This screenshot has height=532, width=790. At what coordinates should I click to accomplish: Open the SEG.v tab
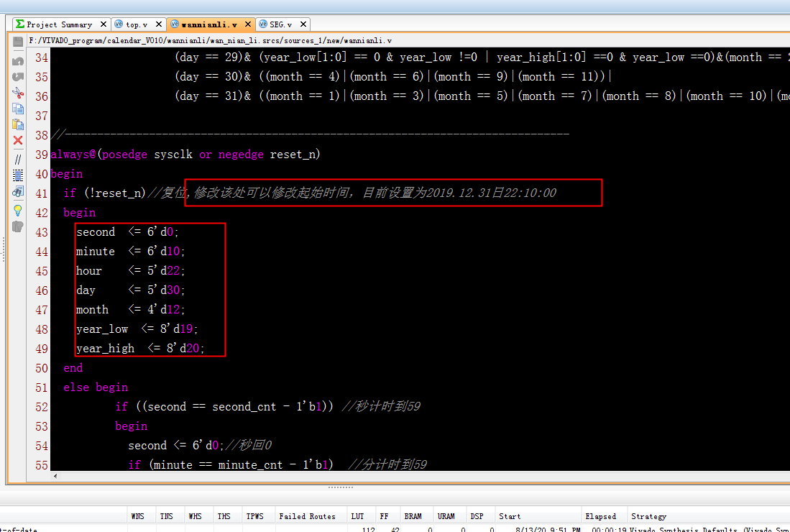(x=280, y=24)
